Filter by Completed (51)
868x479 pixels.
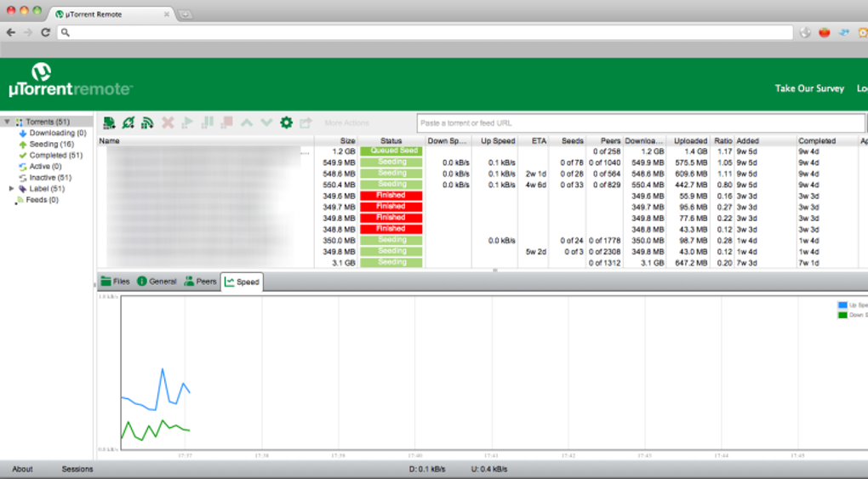tap(56, 155)
